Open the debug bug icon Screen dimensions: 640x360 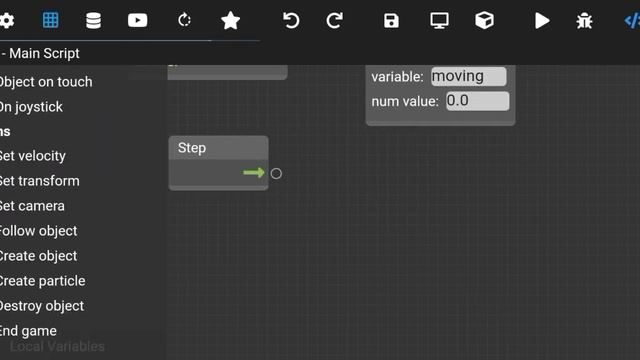click(x=584, y=21)
